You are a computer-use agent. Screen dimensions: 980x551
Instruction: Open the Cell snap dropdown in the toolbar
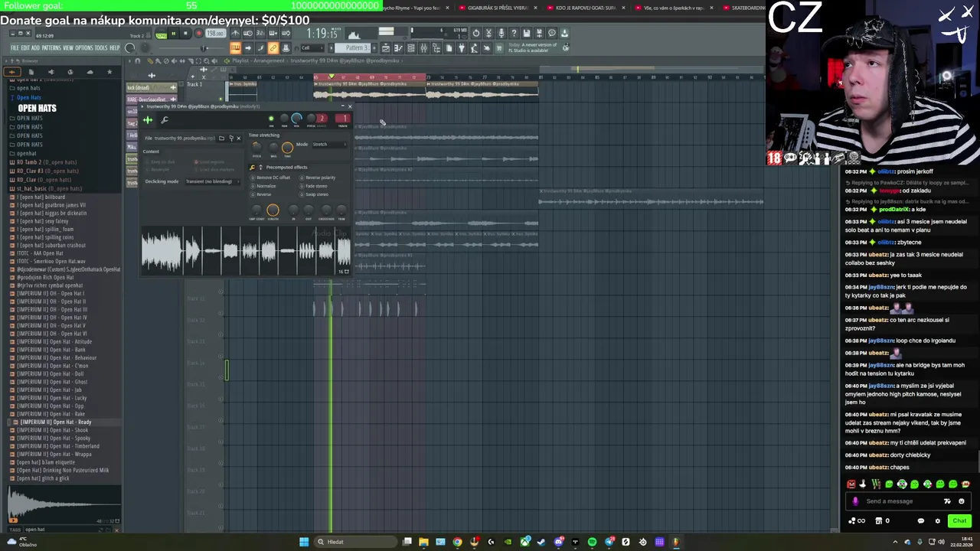(313, 48)
